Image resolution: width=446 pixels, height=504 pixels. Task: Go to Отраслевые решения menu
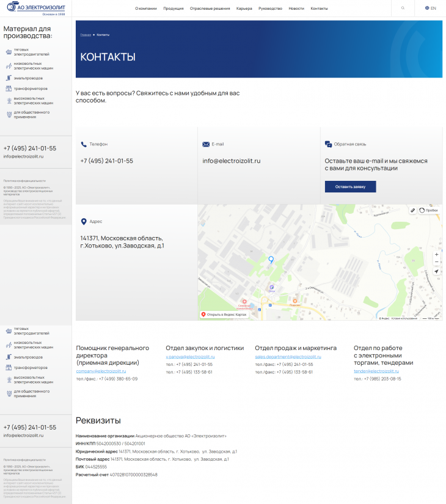coord(210,9)
